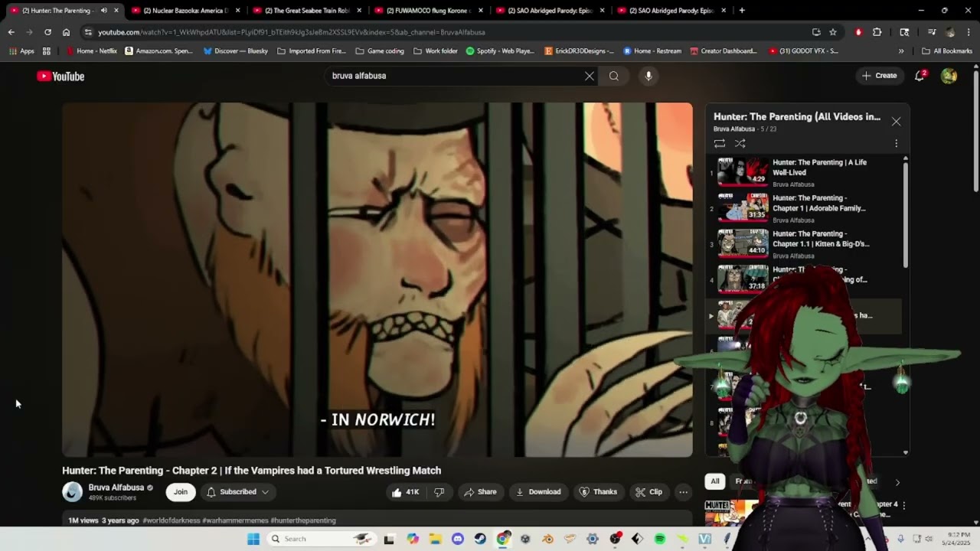Open Spotify from the taskbar
Screen dimensions: 980x551
(660, 539)
